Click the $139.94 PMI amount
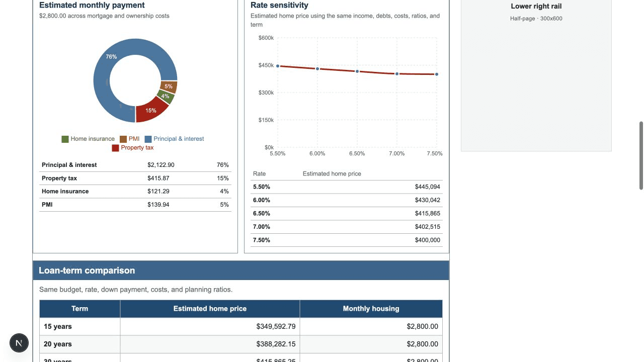 (158, 205)
